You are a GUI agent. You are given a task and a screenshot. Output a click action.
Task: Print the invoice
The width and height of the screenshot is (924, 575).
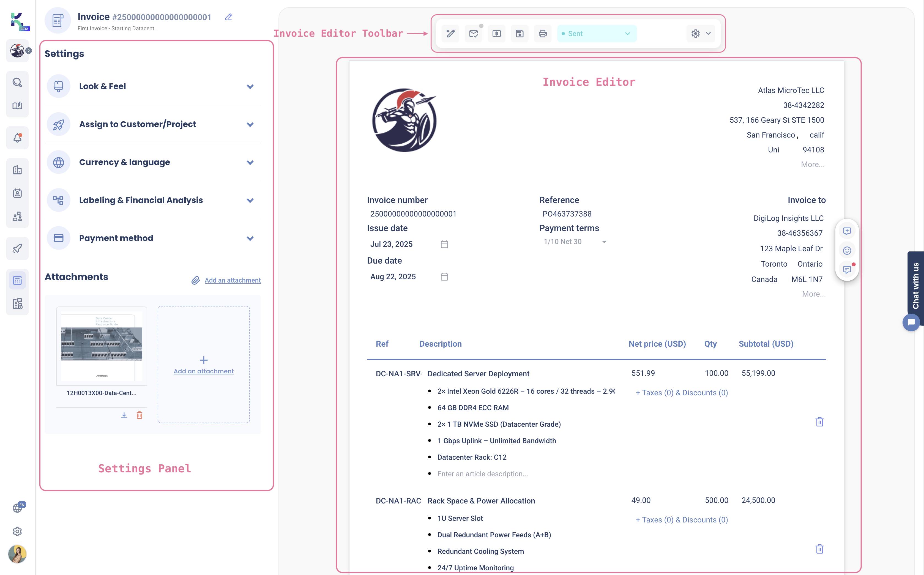pyautogui.click(x=543, y=34)
